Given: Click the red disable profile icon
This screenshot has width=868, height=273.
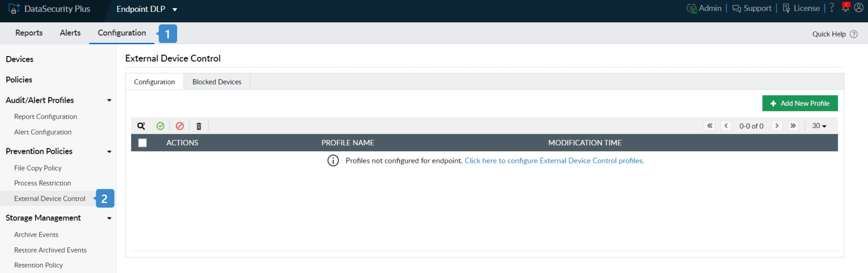Looking at the screenshot, I should coord(179,126).
